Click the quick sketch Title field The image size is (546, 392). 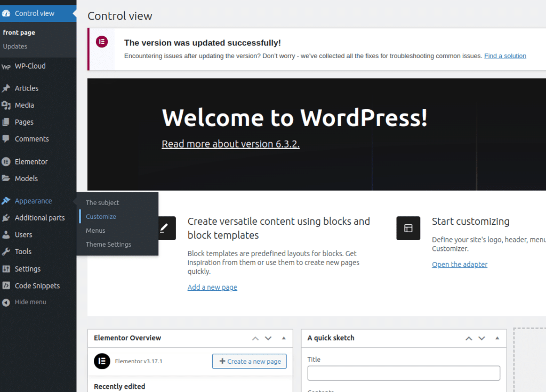pyautogui.click(x=403, y=373)
